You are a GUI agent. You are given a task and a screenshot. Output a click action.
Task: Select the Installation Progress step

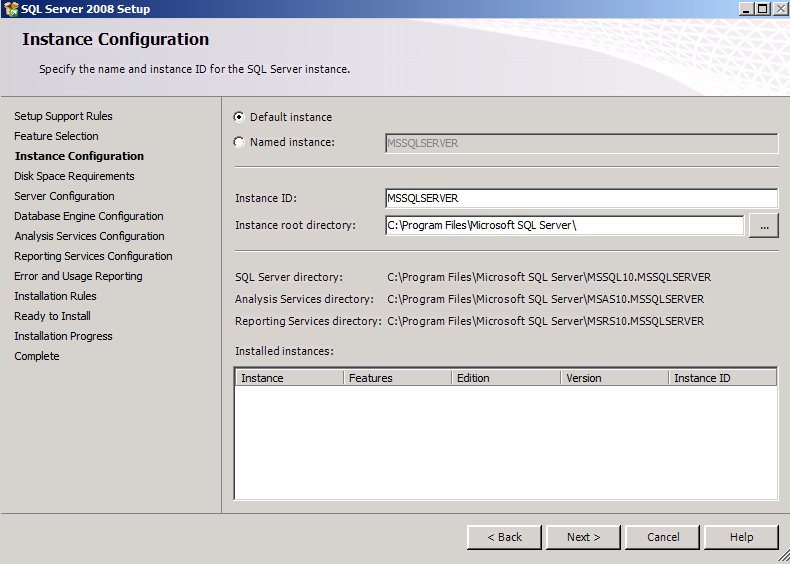(63, 336)
